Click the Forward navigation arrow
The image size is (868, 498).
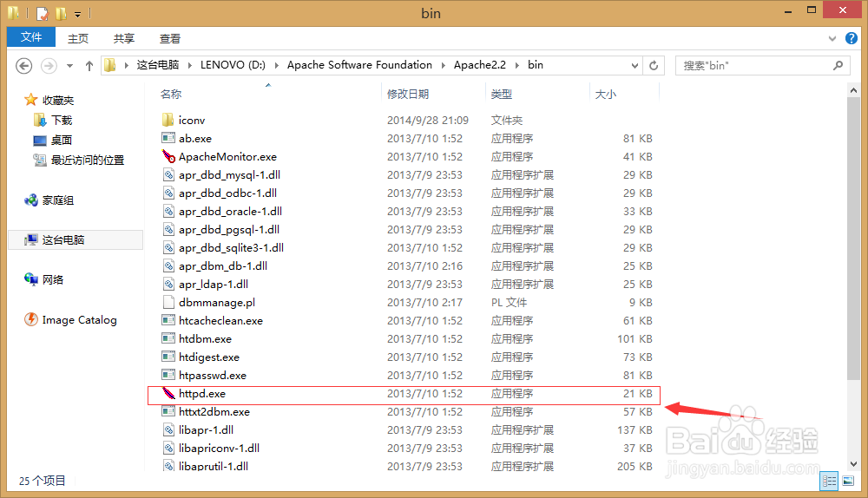tap(49, 66)
